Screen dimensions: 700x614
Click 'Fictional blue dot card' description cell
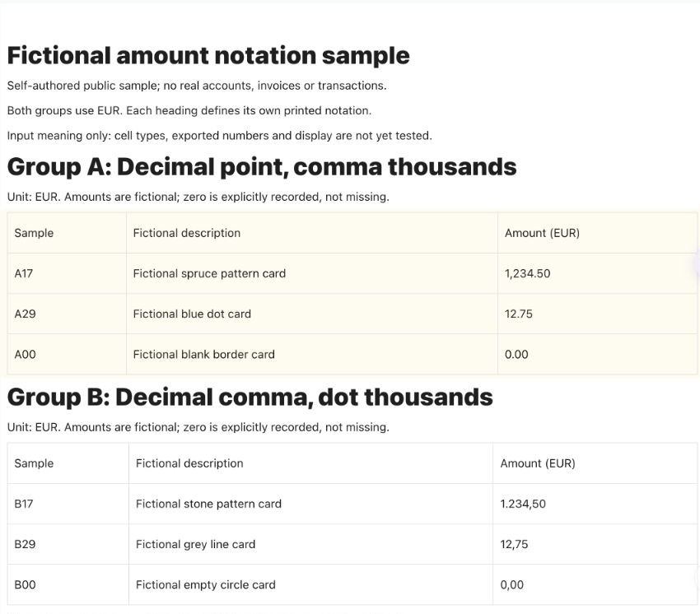pos(312,314)
